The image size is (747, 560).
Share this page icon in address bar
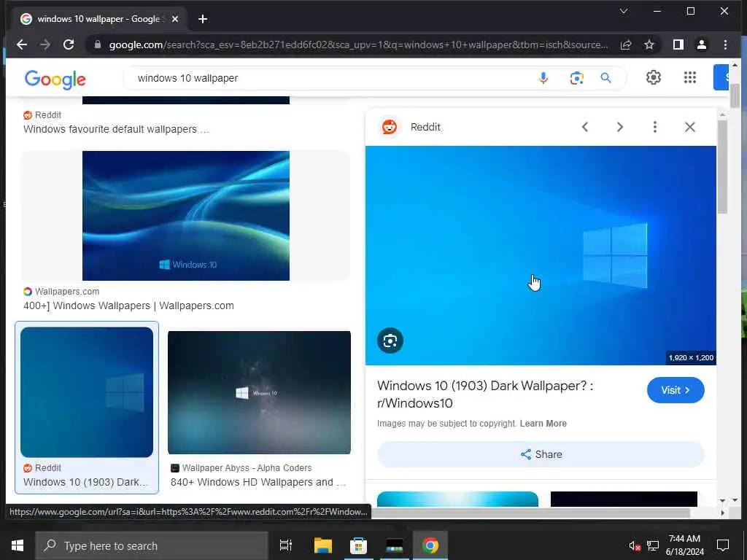pos(626,44)
